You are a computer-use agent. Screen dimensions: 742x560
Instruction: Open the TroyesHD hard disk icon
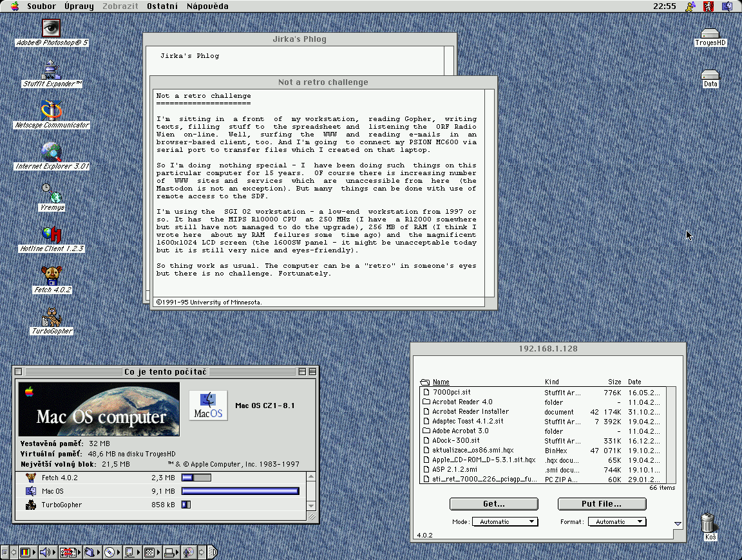click(710, 33)
